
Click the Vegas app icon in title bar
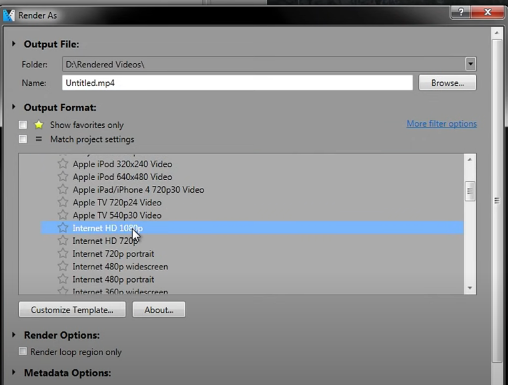[9, 15]
